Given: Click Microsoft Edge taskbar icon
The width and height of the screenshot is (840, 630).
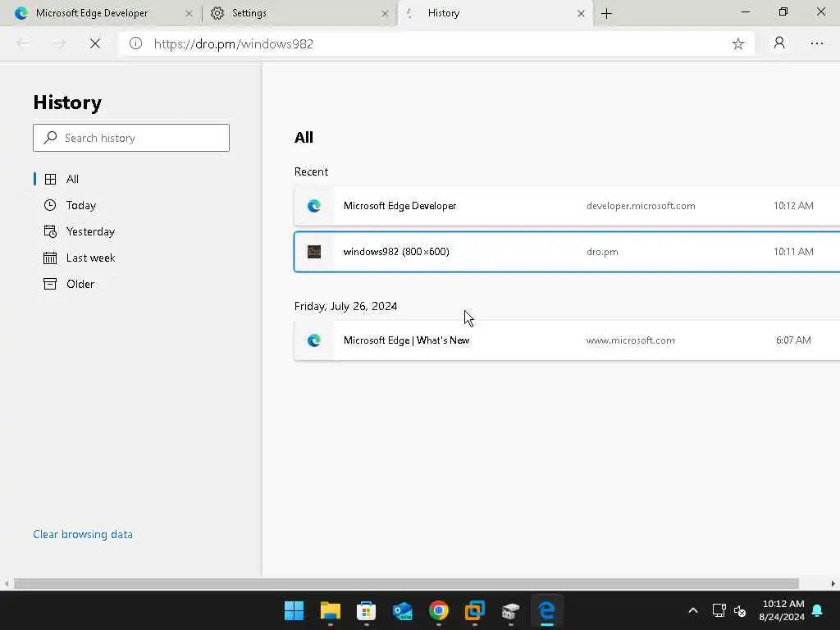Looking at the screenshot, I should [546, 610].
